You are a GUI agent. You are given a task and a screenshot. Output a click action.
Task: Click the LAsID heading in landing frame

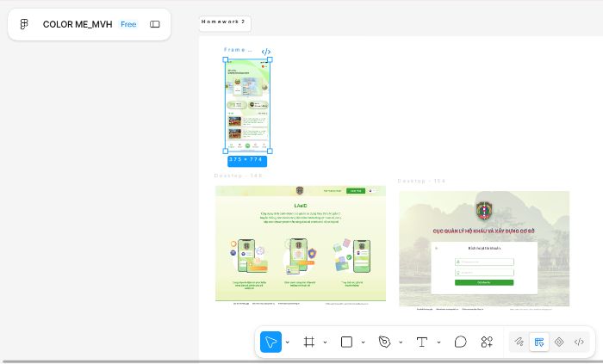(x=301, y=206)
